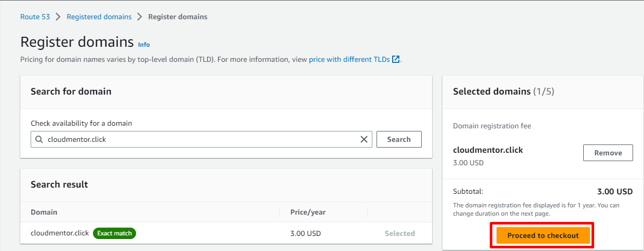Click the Domain column header
644x251 pixels.
point(44,212)
